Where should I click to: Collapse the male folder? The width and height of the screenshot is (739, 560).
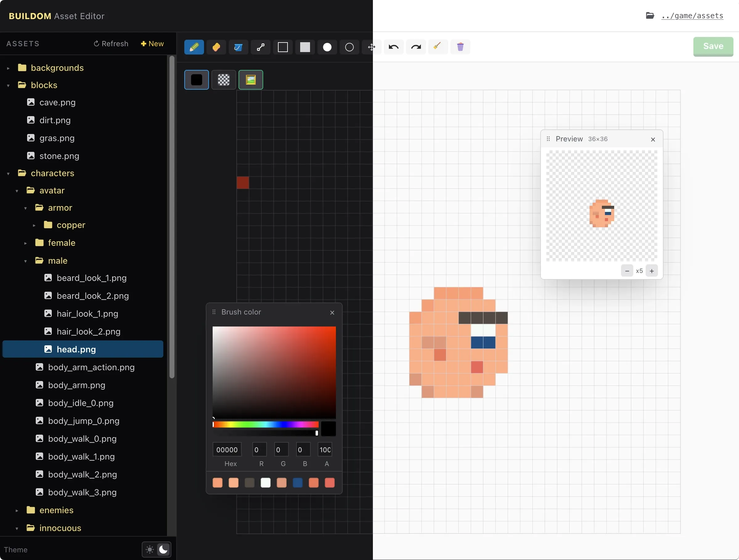click(x=26, y=261)
